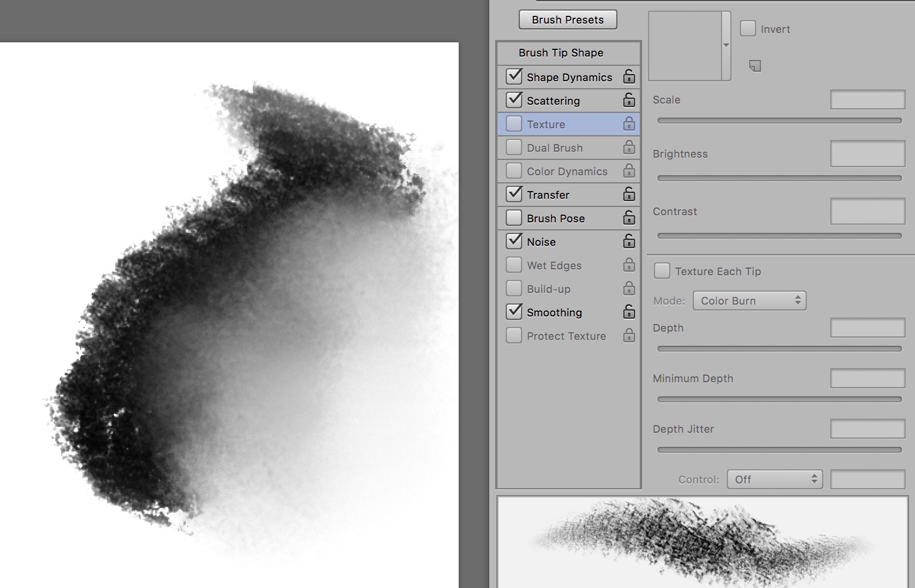The height and width of the screenshot is (588, 915).
Task: Enable the Texture checkbox
Action: (514, 123)
